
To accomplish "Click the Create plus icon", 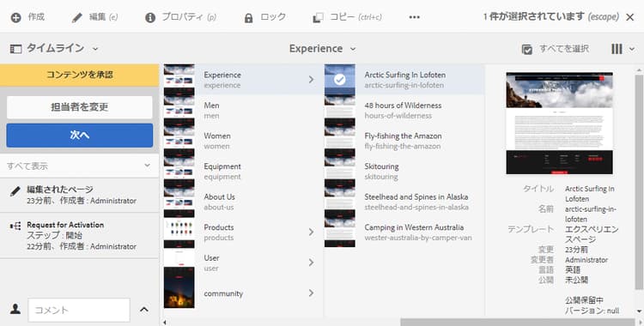I will [x=15, y=18].
